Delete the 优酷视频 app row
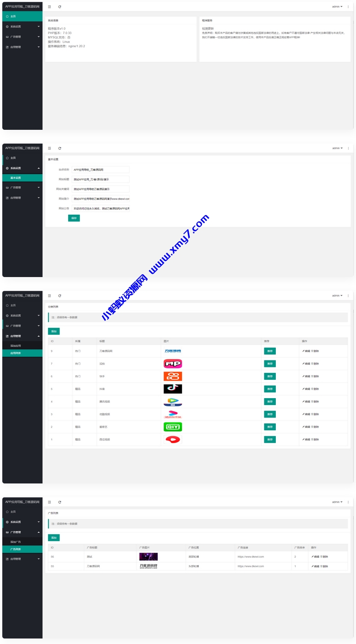 point(315,414)
